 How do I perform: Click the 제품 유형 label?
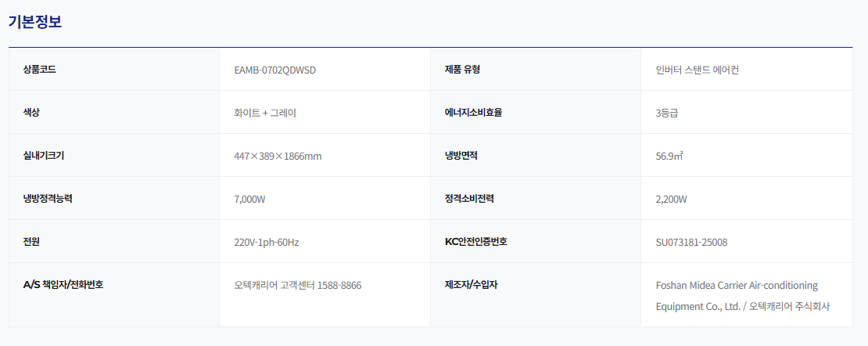point(462,70)
